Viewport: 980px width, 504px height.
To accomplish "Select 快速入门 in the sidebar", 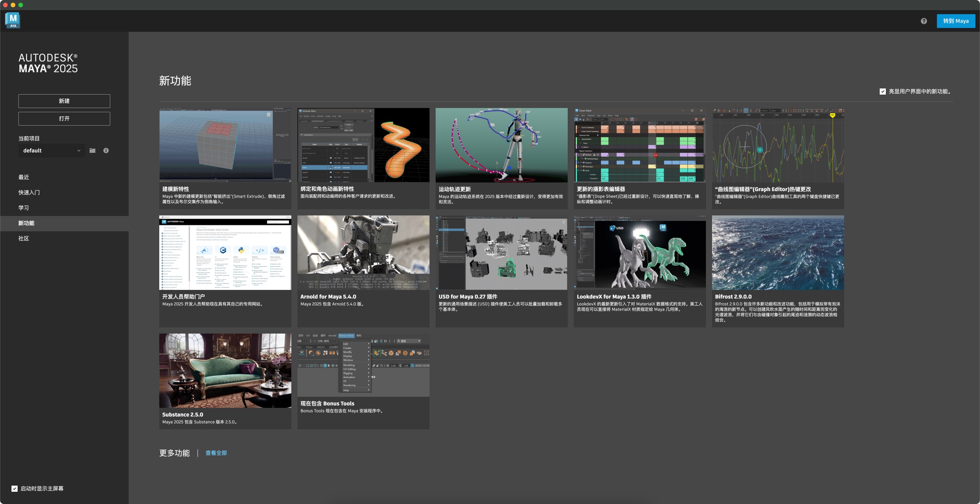I will coord(29,193).
